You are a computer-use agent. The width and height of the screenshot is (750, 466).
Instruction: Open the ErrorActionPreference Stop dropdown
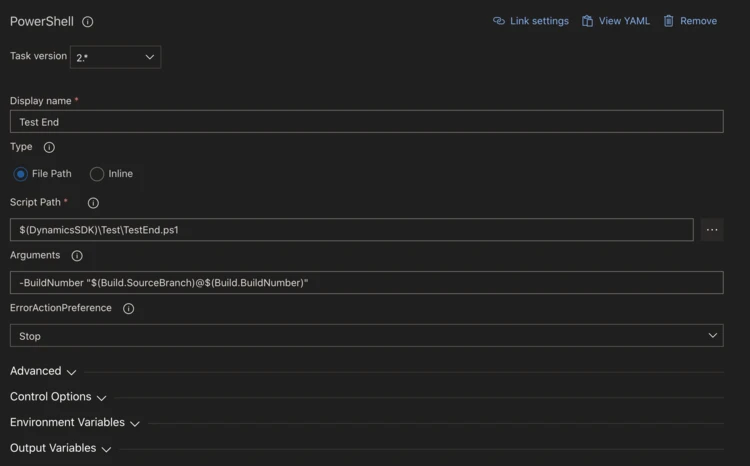[366, 336]
